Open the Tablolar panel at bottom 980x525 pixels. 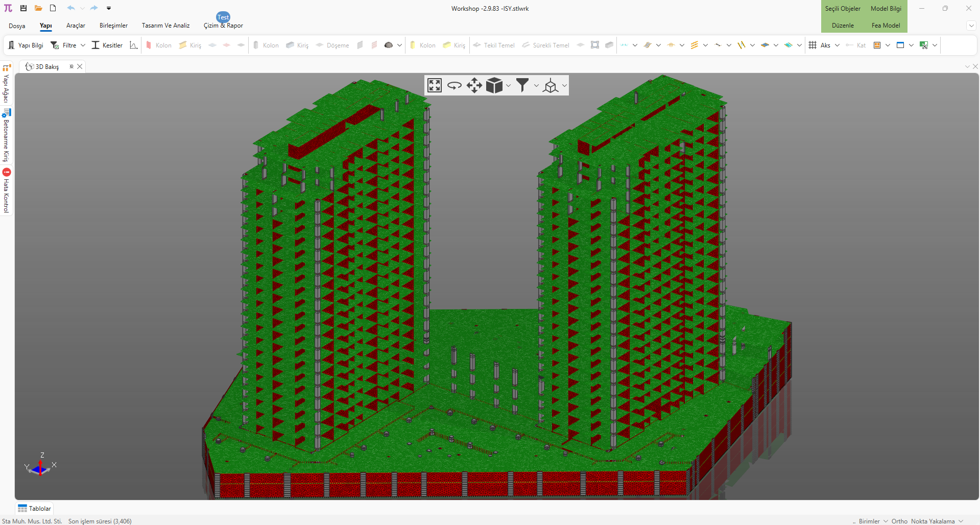tap(35, 508)
